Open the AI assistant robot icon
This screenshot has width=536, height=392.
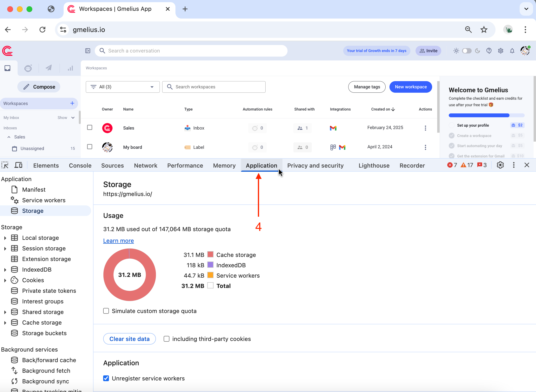pyautogui.click(x=28, y=68)
